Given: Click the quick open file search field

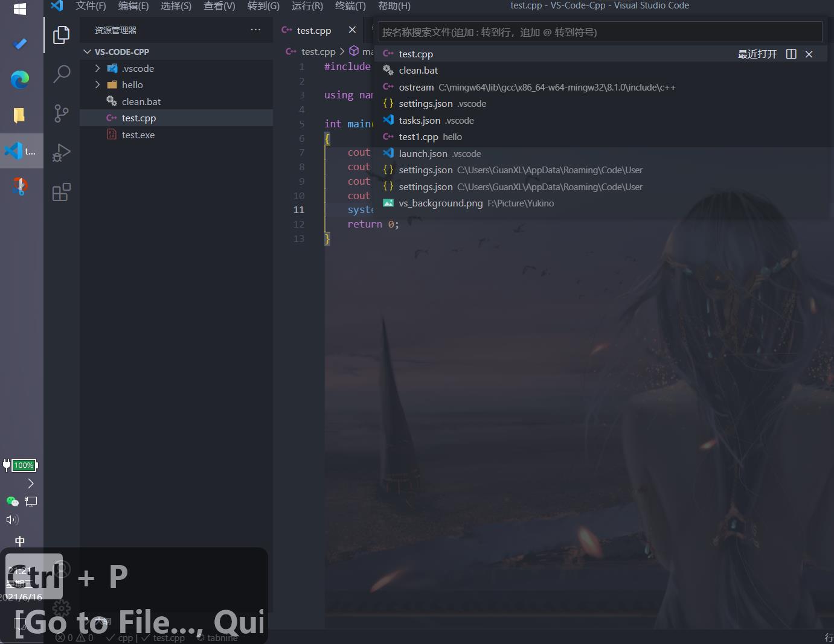Looking at the screenshot, I should (600, 32).
